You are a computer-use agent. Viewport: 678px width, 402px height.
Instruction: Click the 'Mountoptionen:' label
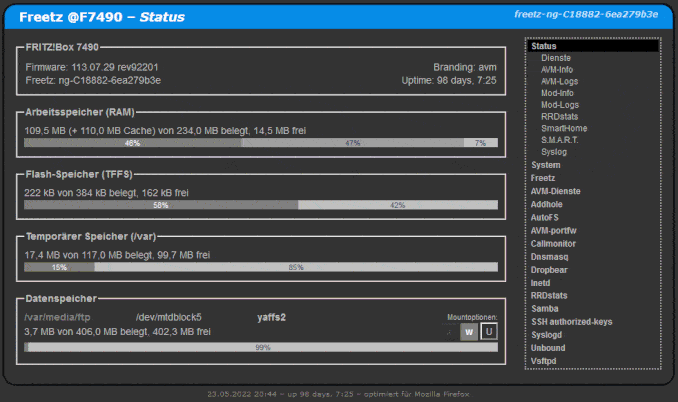coord(472,317)
